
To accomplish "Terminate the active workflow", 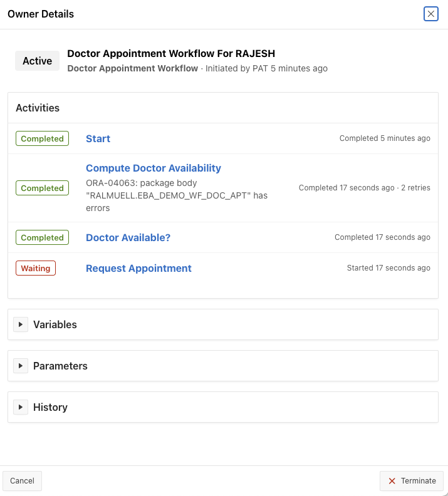I will click(x=412, y=481).
